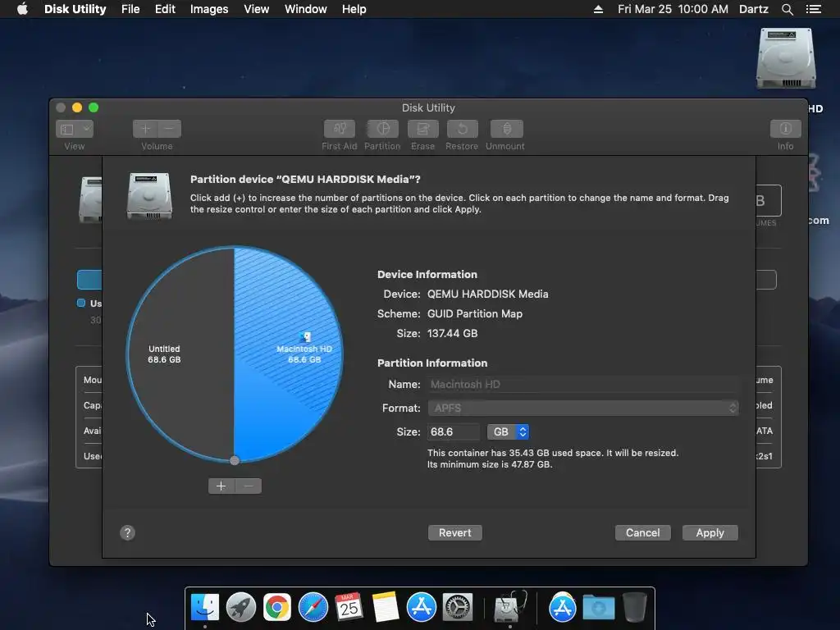840x630 pixels.
Task: Click the Disk Utility application menu
Action: (75, 9)
